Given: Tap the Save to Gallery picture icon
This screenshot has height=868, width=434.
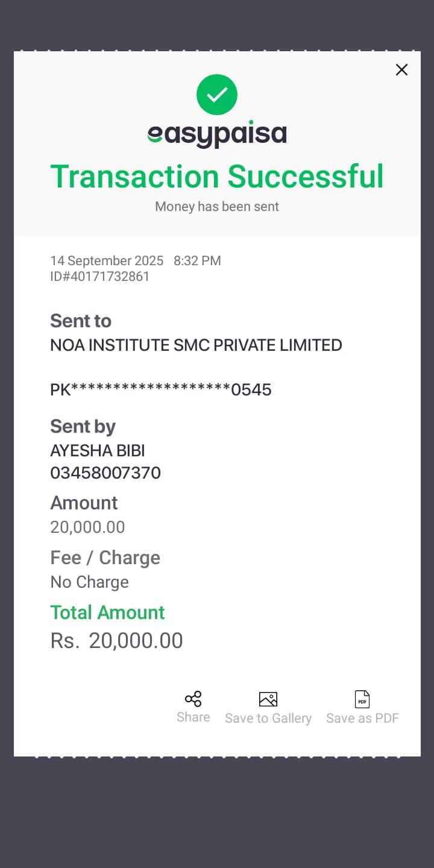Looking at the screenshot, I should [268, 699].
